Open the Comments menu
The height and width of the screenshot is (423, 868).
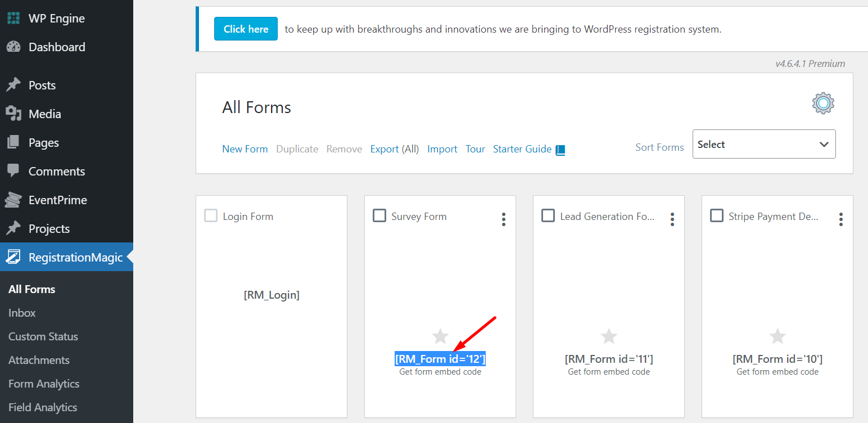pos(66,171)
